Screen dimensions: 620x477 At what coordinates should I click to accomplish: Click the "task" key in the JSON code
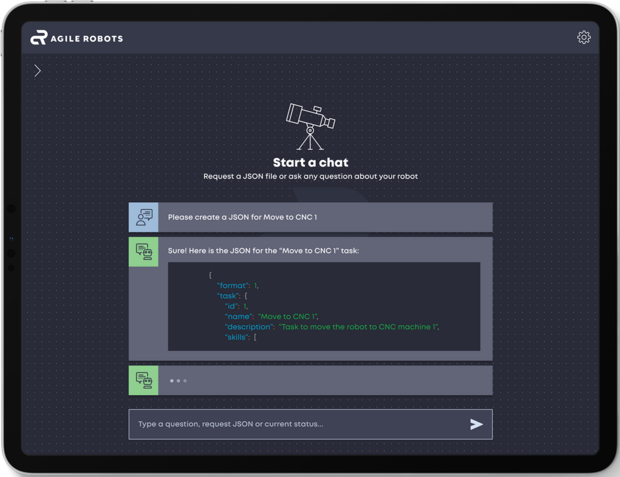229,296
